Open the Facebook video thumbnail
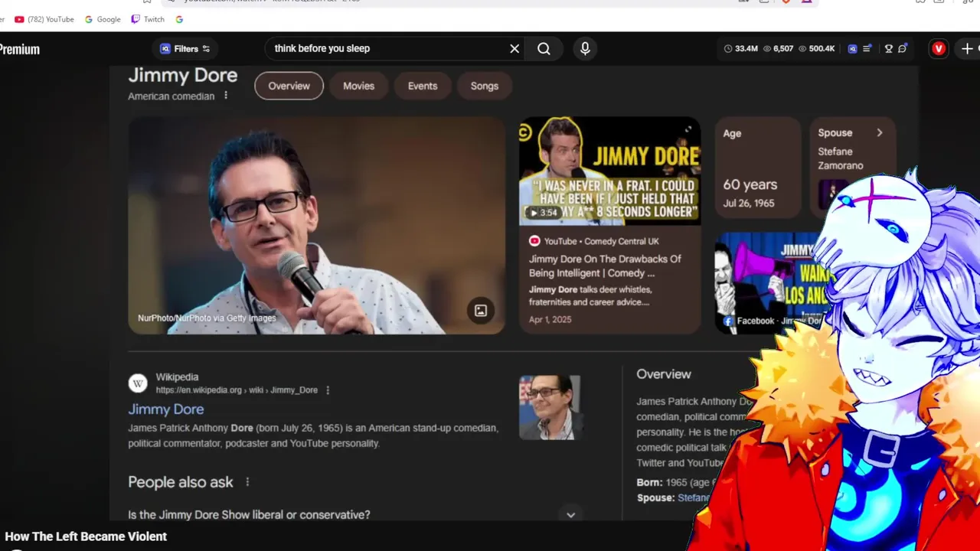 click(767, 283)
